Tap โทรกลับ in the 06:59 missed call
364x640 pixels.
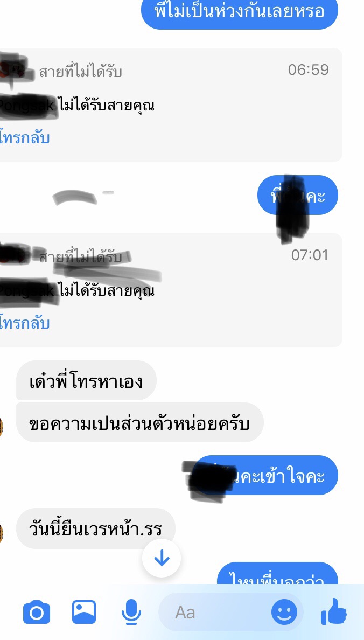25,137
